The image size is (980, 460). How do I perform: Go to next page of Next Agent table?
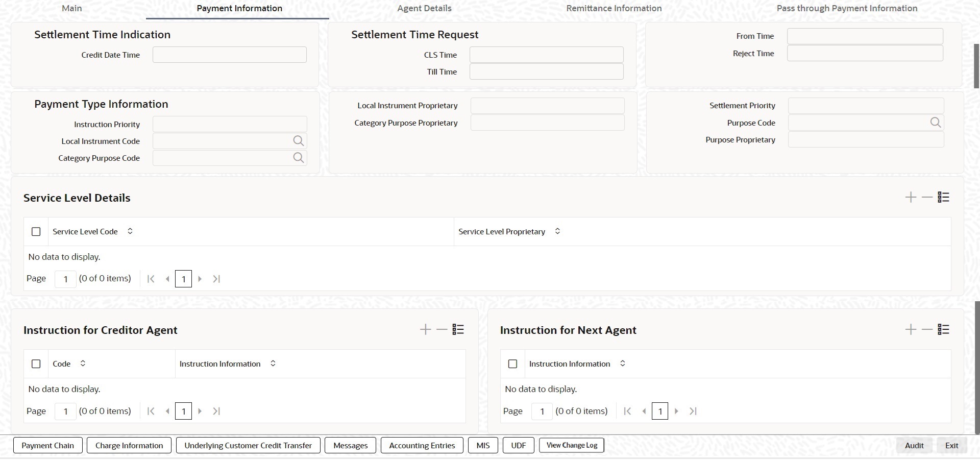[x=676, y=411]
